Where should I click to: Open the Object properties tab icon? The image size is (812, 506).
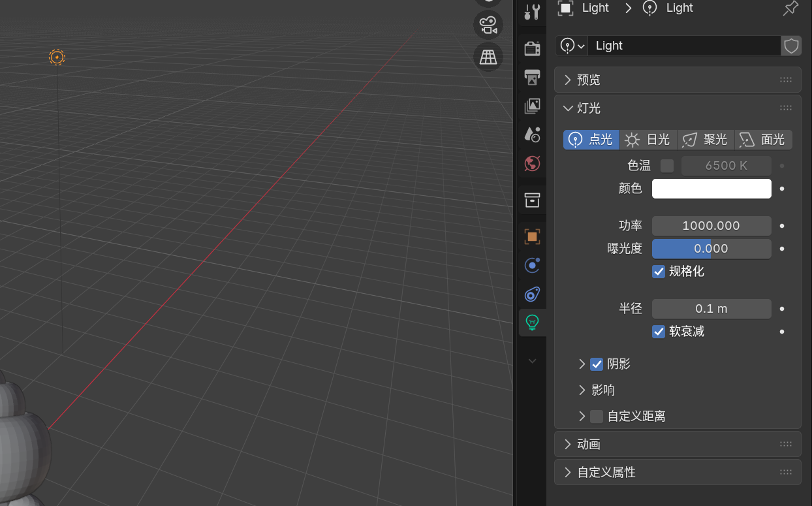click(x=533, y=237)
